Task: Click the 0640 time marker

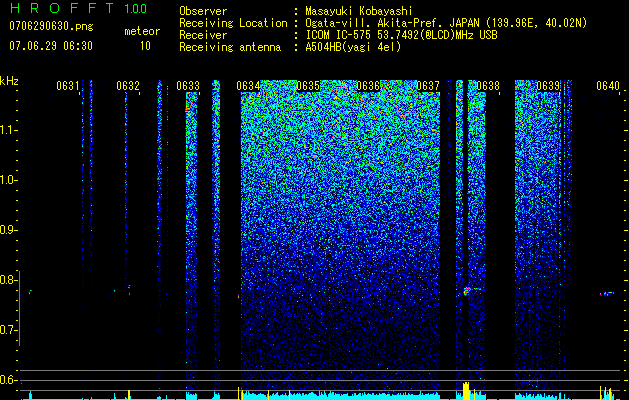Action: [608, 86]
